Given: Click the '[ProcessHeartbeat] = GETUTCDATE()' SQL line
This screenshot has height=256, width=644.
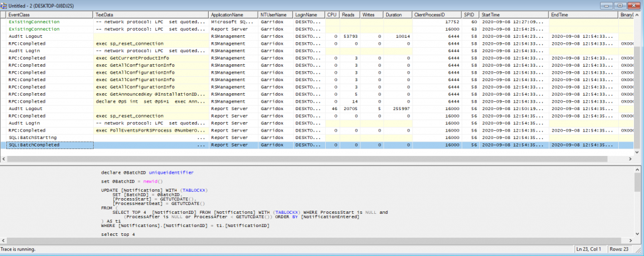Looking at the screenshot, I should coord(159,203).
